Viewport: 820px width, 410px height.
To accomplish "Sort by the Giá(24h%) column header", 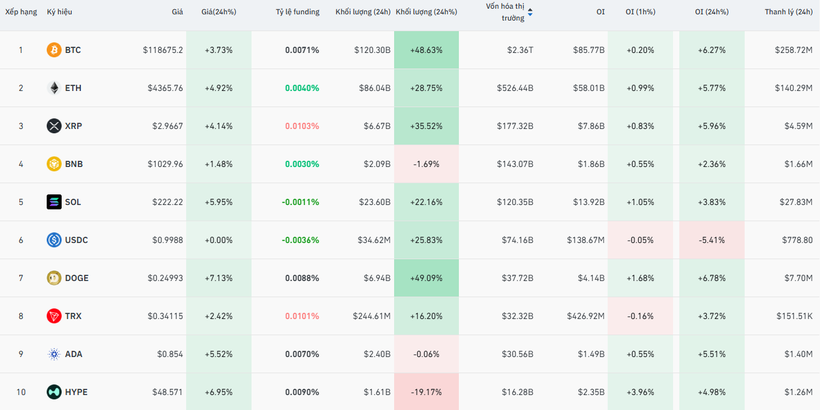I will (x=218, y=12).
